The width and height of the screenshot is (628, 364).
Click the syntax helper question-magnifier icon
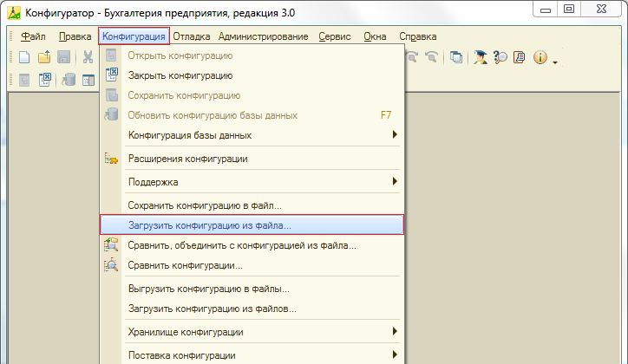500,57
